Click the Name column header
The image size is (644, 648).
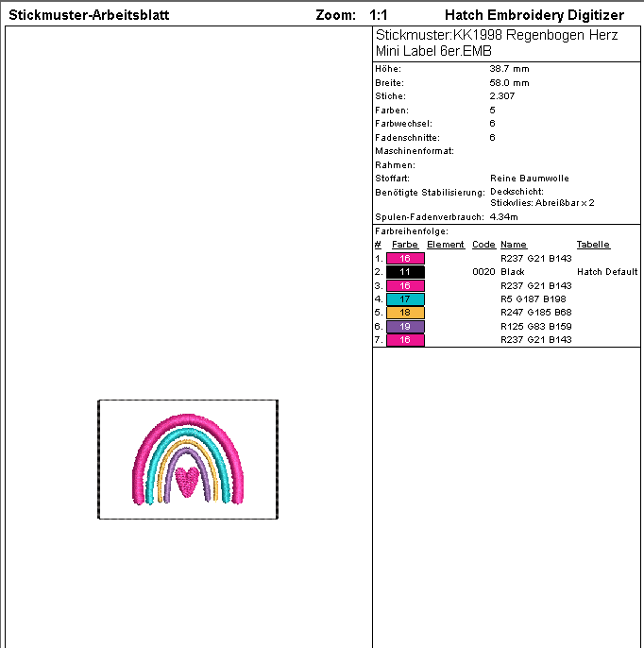pyautogui.click(x=513, y=245)
